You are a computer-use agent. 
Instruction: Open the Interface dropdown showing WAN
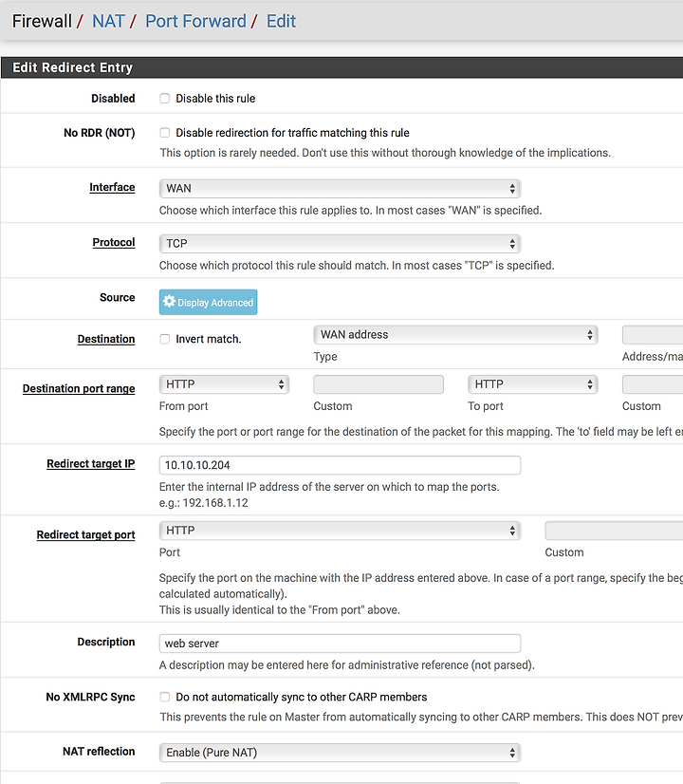pos(340,189)
